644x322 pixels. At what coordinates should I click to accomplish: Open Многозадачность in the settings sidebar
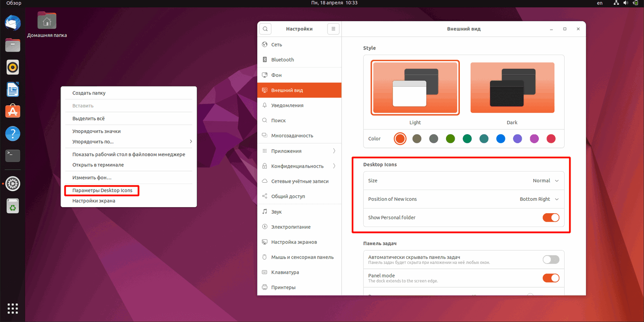pyautogui.click(x=299, y=135)
